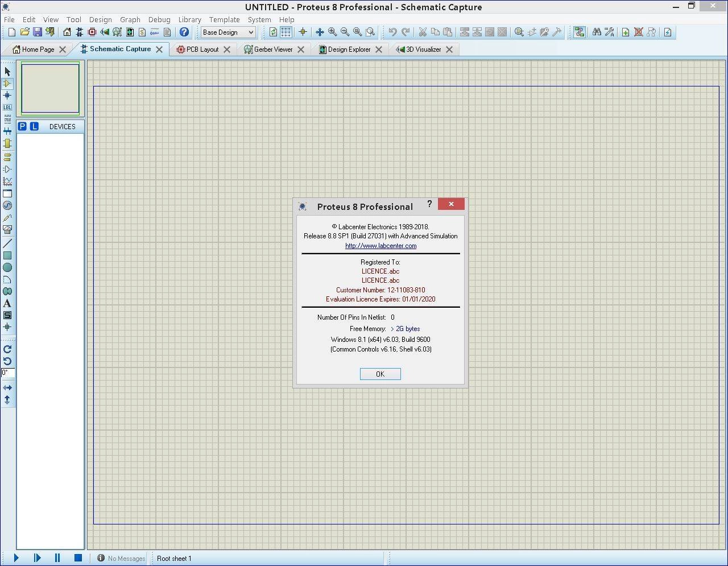Click the New Sheet plus icon

point(626,32)
